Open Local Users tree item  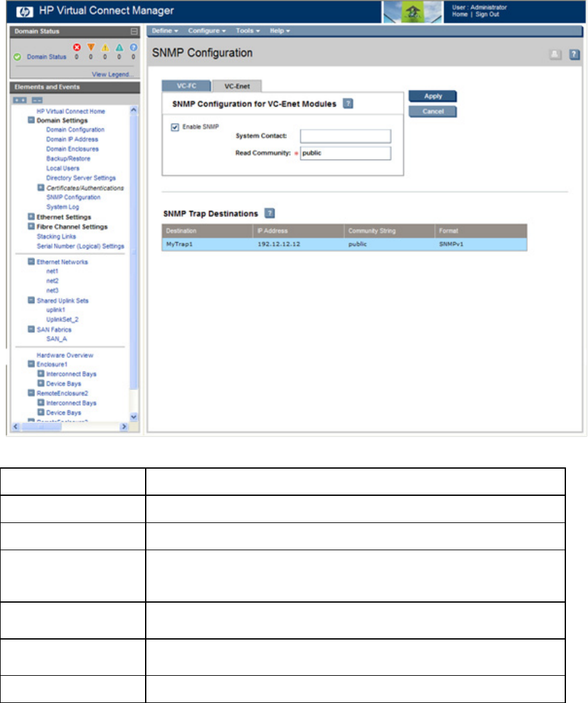click(63, 168)
